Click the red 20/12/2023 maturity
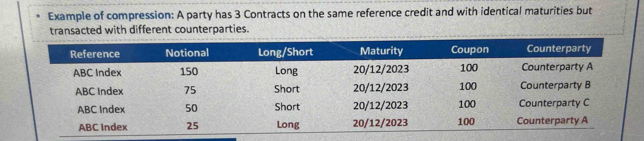This screenshot has height=141, width=644. (x=380, y=123)
